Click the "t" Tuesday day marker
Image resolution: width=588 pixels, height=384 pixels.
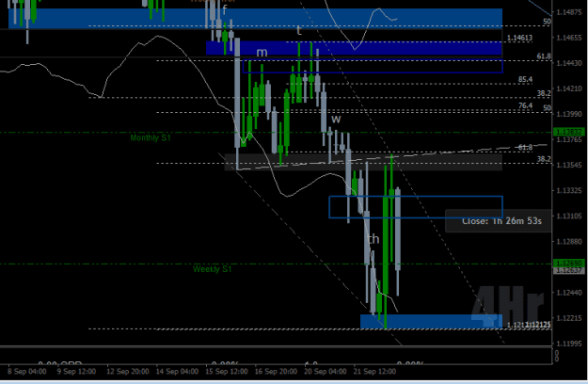[299, 30]
